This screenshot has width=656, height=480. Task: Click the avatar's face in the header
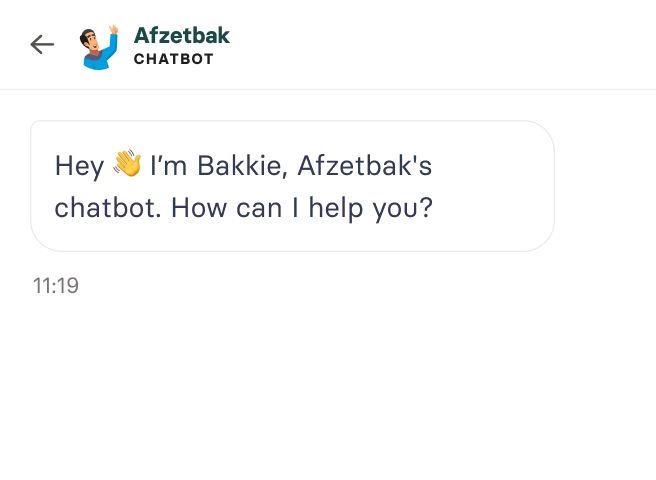(x=90, y=41)
